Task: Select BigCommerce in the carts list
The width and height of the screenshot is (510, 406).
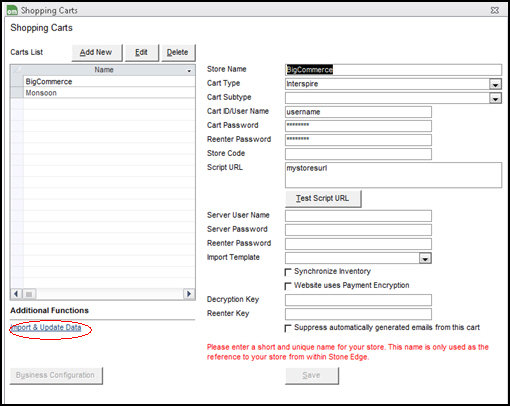Action: [x=109, y=82]
